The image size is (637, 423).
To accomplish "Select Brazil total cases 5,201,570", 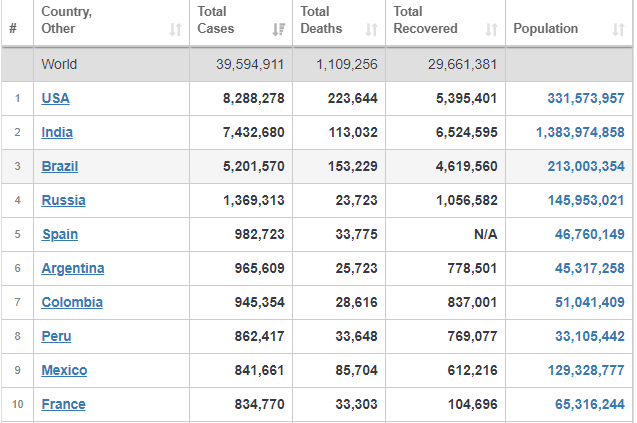I will (x=254, y=167).
